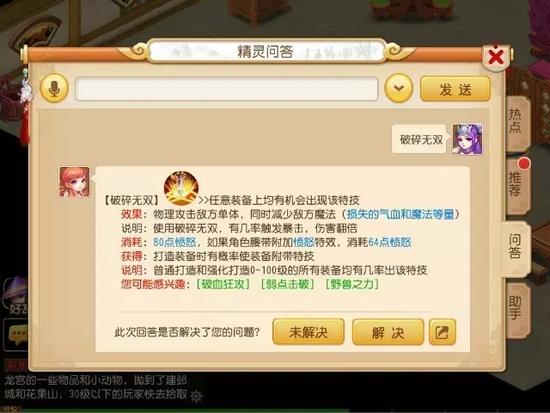Expand the round dropdown arrow beside input
Image resolution: width=550 pixels, height=413 pixels.
(398, 88)
